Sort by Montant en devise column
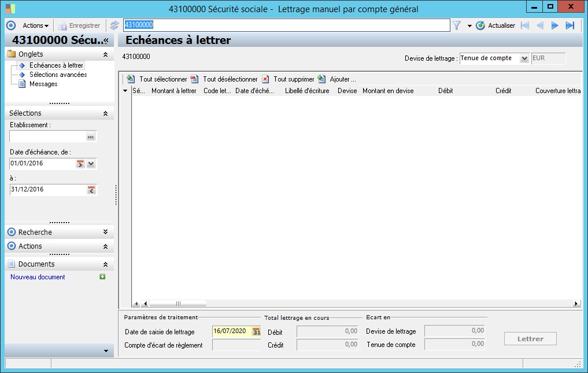The image size is (588, 373). point(388,91)
